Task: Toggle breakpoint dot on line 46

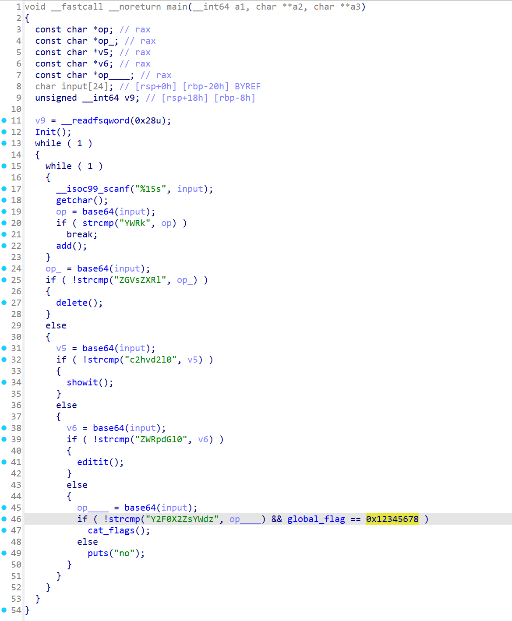Action: point(4,519)
